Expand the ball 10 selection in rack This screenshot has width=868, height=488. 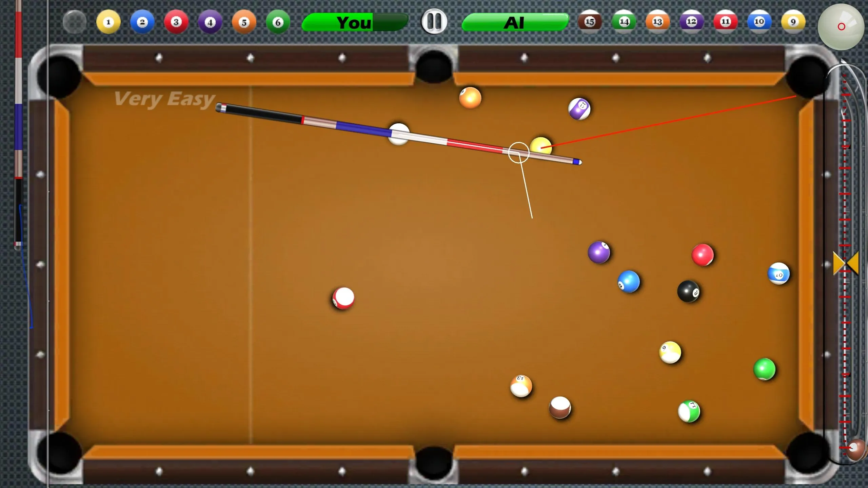tap(758, 22)
